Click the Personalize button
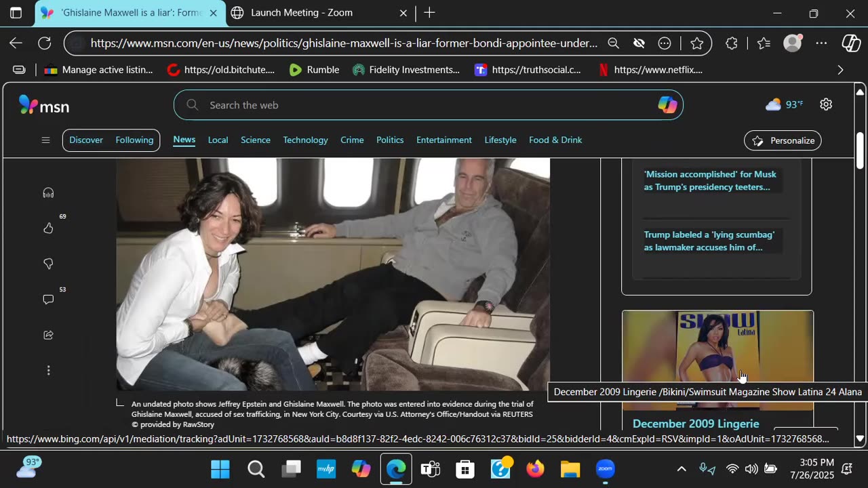The image size is (868, 488). point(783,140)
